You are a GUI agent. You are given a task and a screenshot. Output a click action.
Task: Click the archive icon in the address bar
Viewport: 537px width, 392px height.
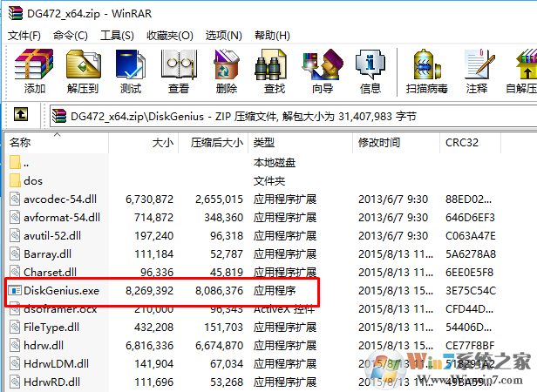tap(59, 116)
